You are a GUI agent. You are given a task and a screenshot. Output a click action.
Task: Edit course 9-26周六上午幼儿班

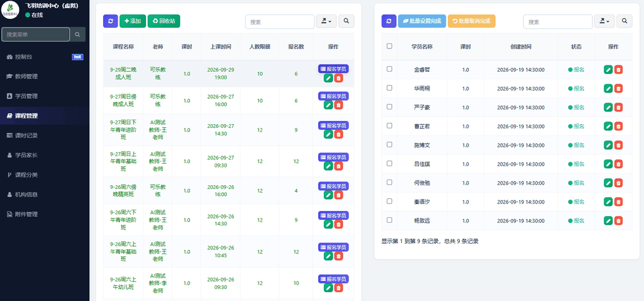point(328,288)
